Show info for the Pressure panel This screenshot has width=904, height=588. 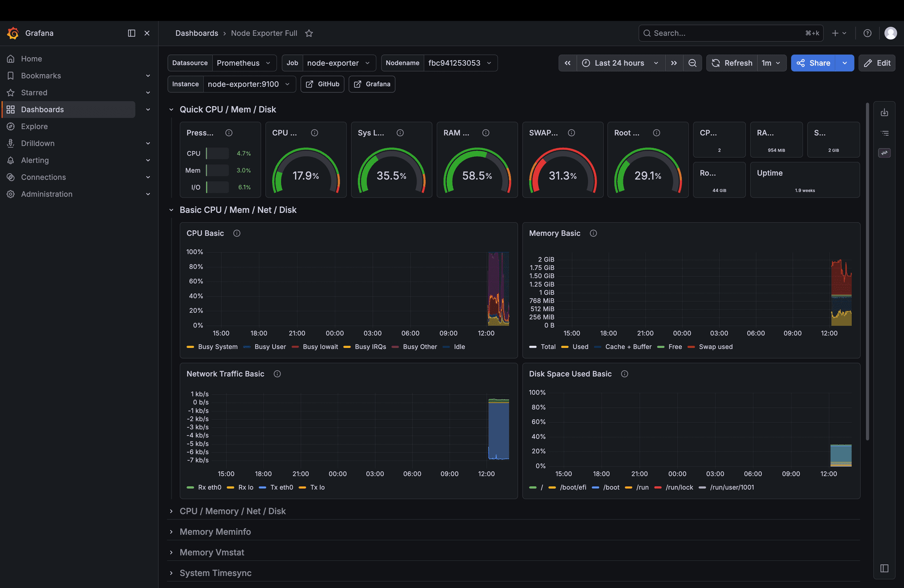229,133
